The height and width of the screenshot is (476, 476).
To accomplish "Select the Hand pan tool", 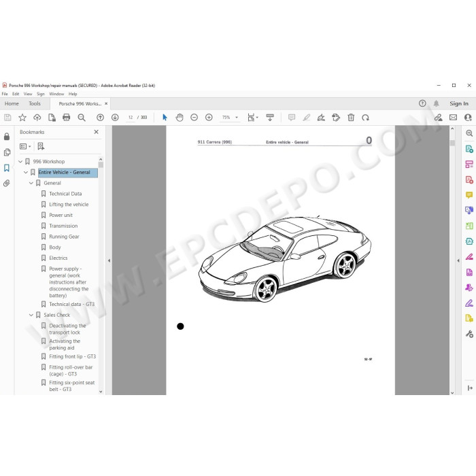I will (180, 118).
